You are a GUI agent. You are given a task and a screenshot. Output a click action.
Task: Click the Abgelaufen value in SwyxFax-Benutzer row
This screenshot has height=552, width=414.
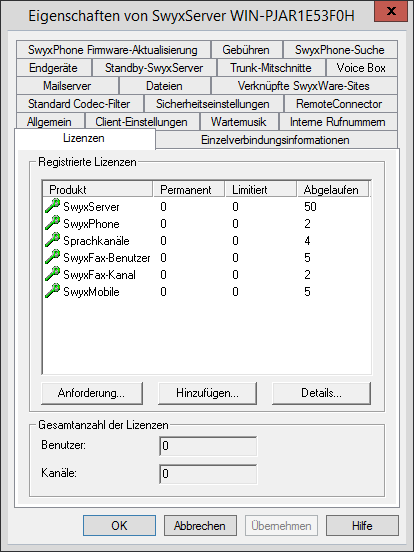point(307,258)
